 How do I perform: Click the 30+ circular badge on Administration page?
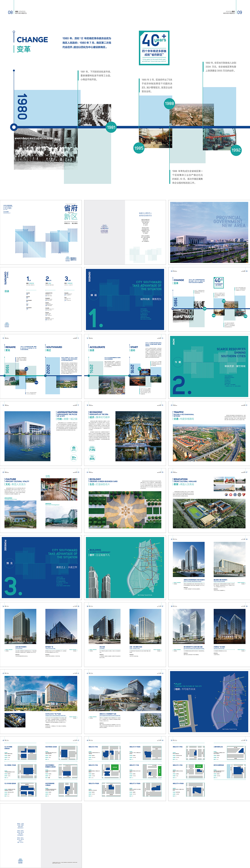(x=74, y=458)
